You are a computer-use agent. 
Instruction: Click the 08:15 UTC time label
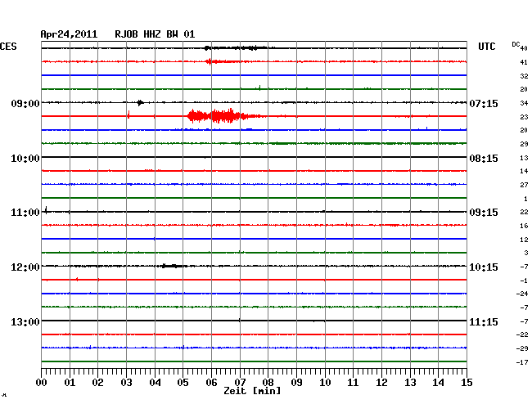click(x=484, y=159)
